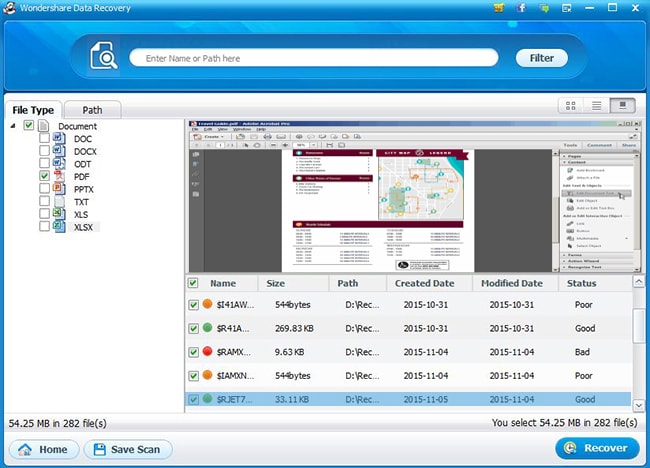
Task: Enable the TXT checkbox
Action: [x=44, y=201]
